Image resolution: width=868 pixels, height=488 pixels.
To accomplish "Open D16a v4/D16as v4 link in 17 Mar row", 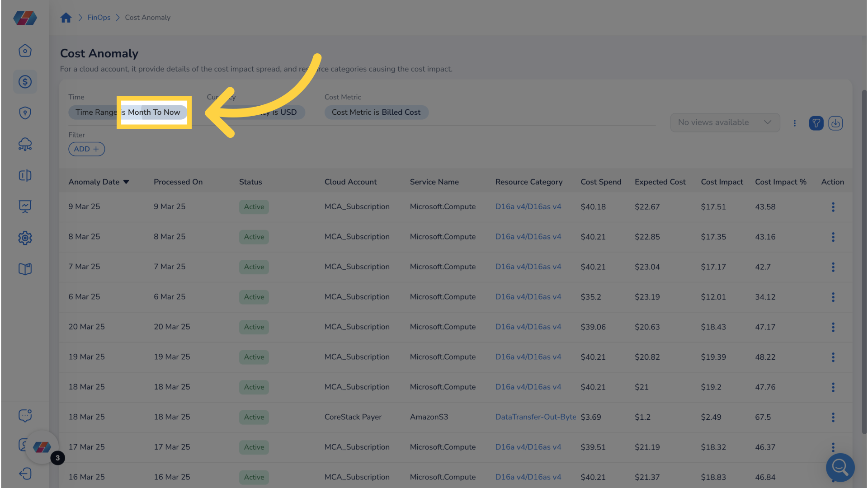I will 528,447.
